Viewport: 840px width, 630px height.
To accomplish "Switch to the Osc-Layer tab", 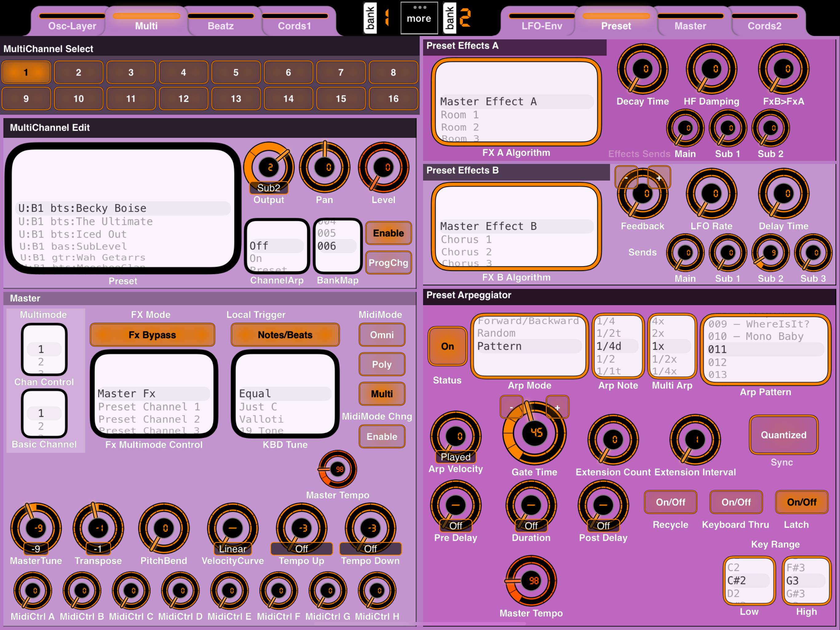I will [72, 22].
